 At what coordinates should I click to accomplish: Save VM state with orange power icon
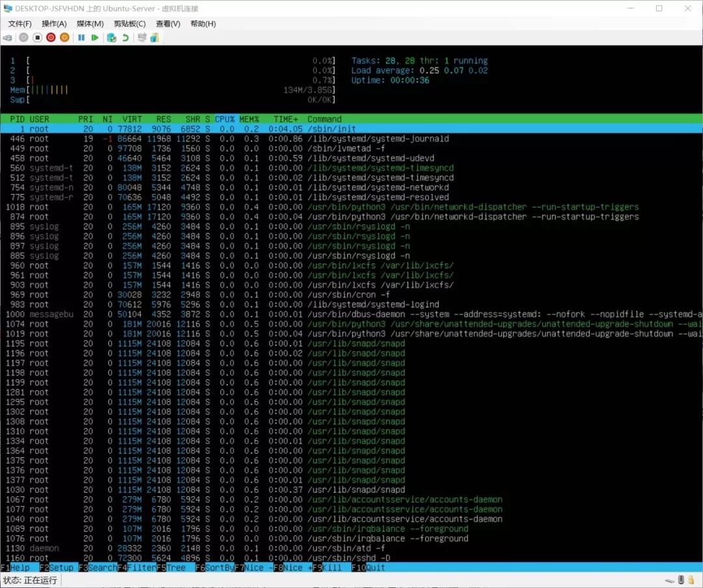click(x=64, y=38)
